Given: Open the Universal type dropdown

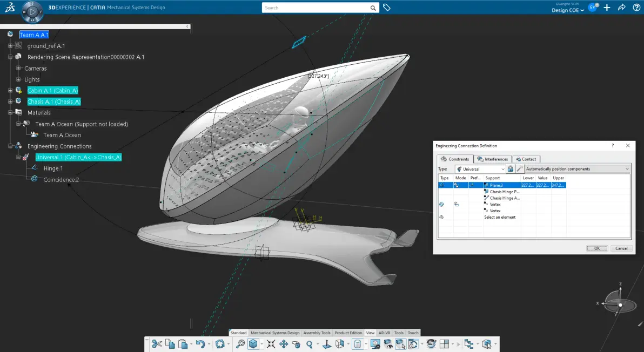Looking at the screenshot, I should [x=480, y=169].
